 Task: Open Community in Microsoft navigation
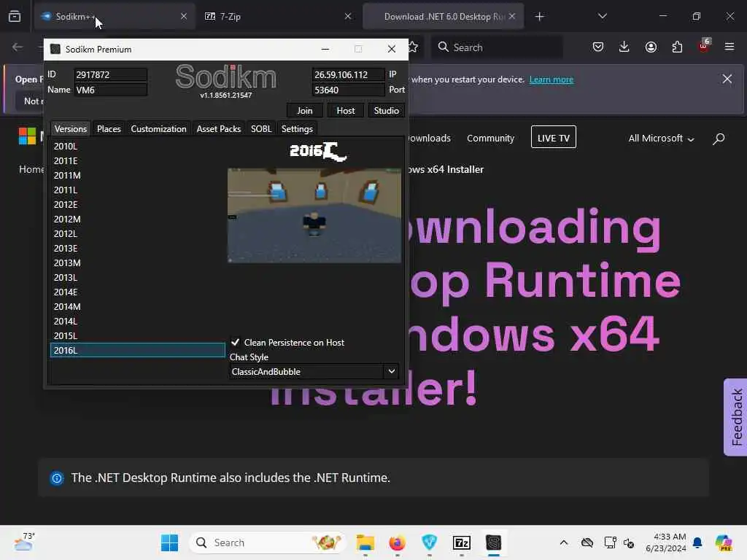[x=490, y=138]
